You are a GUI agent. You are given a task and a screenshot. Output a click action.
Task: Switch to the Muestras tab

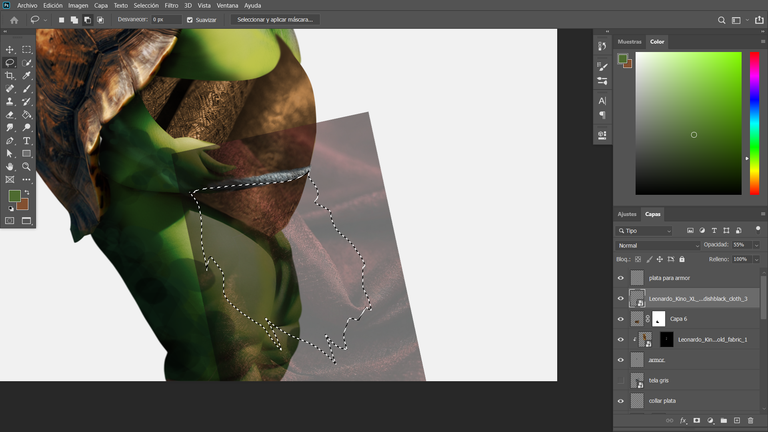(629, 42)
